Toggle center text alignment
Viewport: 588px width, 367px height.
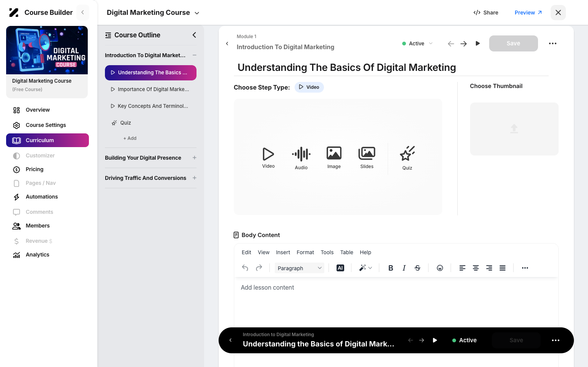point(476,268)
